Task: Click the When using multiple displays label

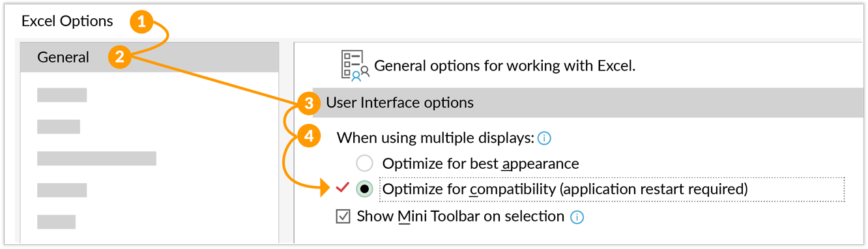Action: pos(435,138)
